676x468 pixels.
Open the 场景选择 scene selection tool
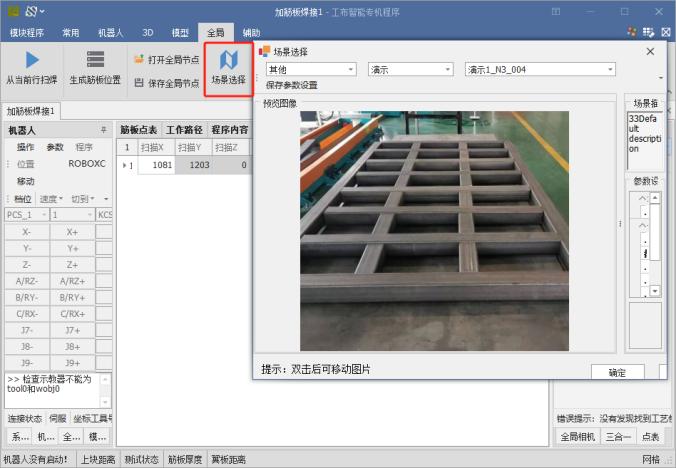click(x=228, y=68)
